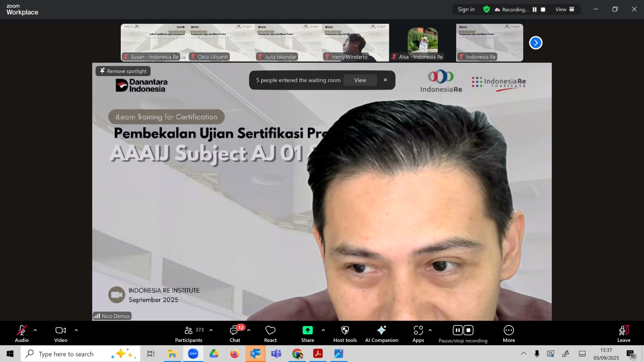Click Sign in at the top
The width and height of the screenshot is (644, 362).
pyautogui.click(x=466, y=10)
